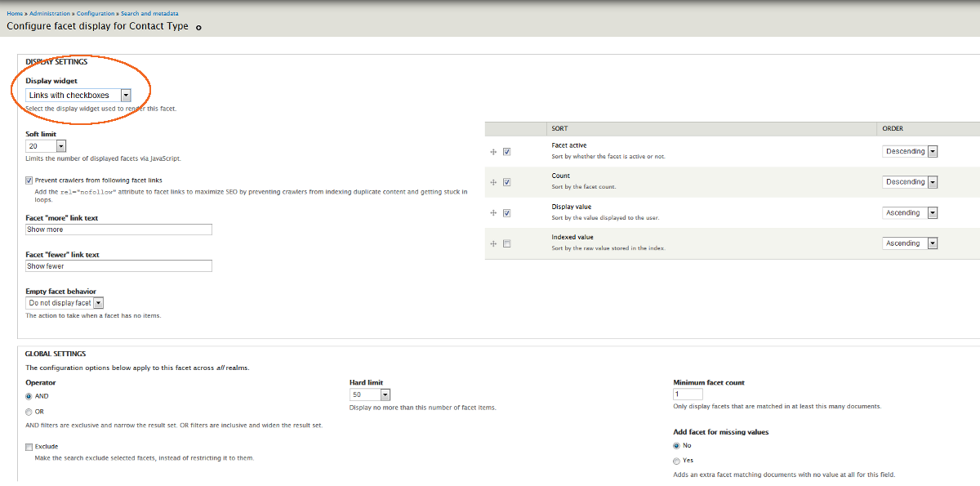Click the Facet more link text field
The height and width of the screenshot is (486, 980).
tap(118, 229)
